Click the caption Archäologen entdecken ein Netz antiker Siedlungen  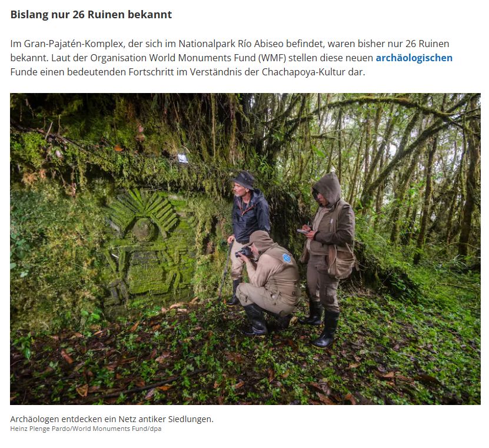[112, 419]
